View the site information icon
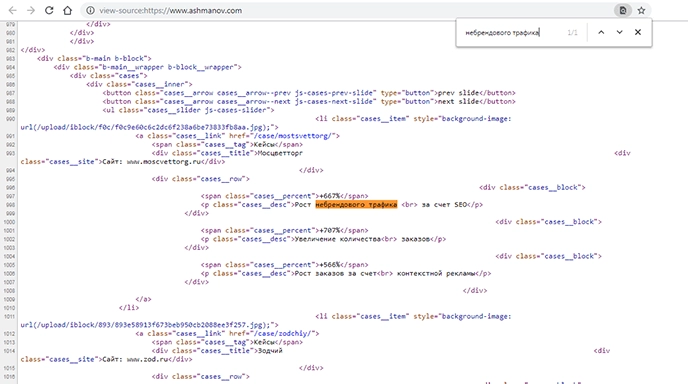The width and height of the screenshot is (688, 384). click(x=90, y=10)
